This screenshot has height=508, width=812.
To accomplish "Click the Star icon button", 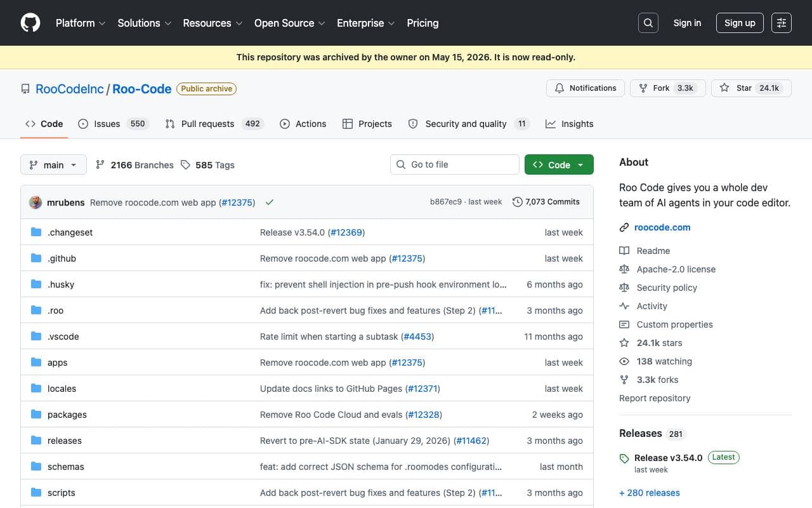I will [724, 88].
